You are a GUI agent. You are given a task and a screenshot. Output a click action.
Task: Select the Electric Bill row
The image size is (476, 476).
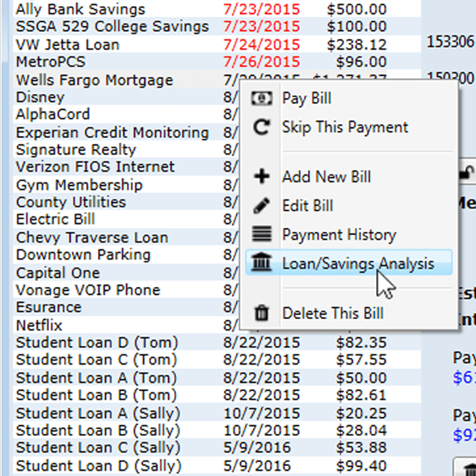[126, 219]
